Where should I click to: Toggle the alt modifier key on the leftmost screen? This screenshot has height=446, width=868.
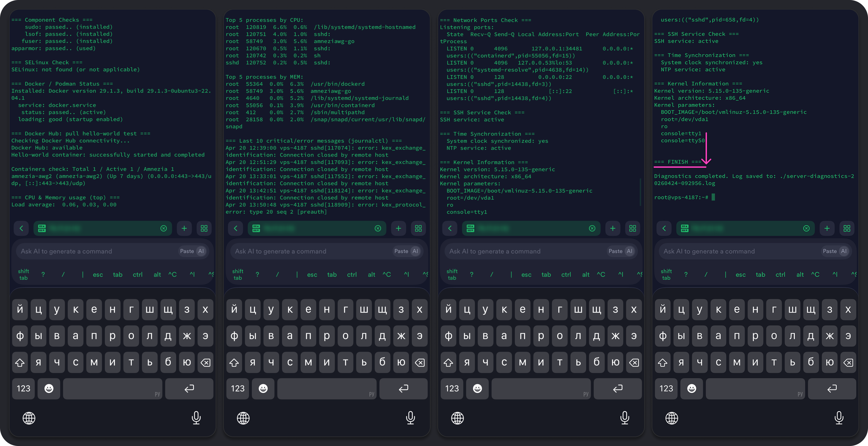157,275
